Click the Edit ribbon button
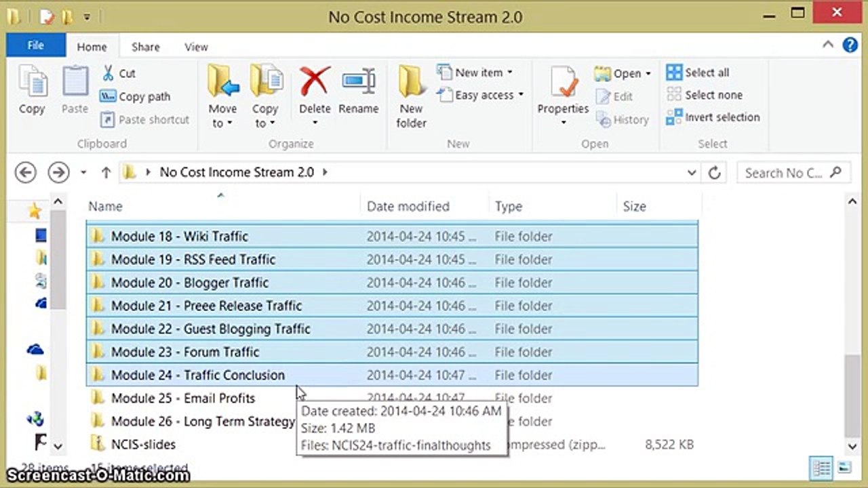 click(x=614, y=96)
